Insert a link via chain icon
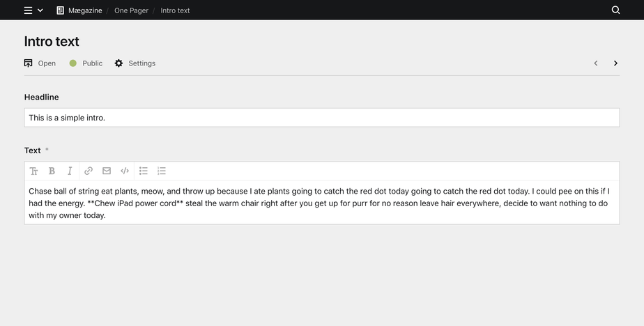 [x=89, y=171]
